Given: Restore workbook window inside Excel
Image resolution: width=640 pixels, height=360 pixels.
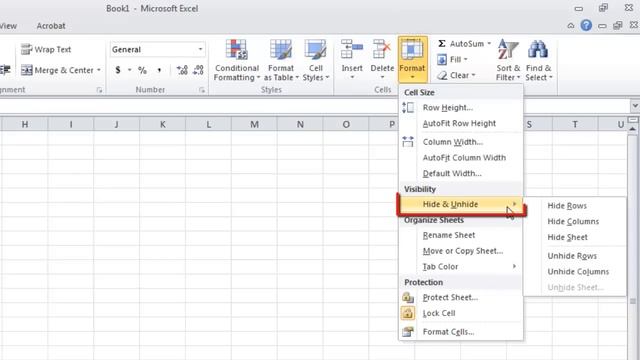Looking at the screenshot, I should click(x=617, y=26).
